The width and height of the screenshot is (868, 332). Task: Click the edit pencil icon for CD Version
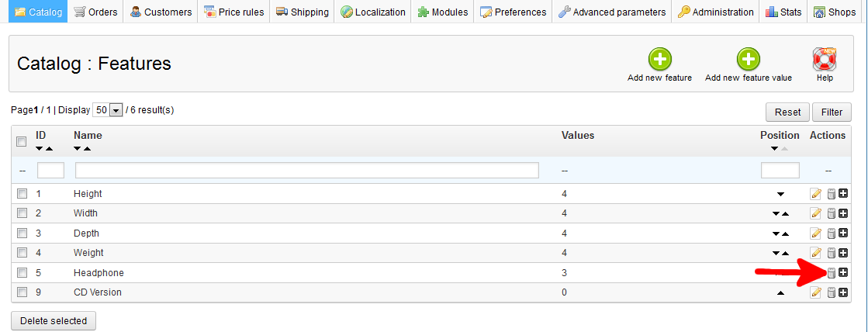815,292
